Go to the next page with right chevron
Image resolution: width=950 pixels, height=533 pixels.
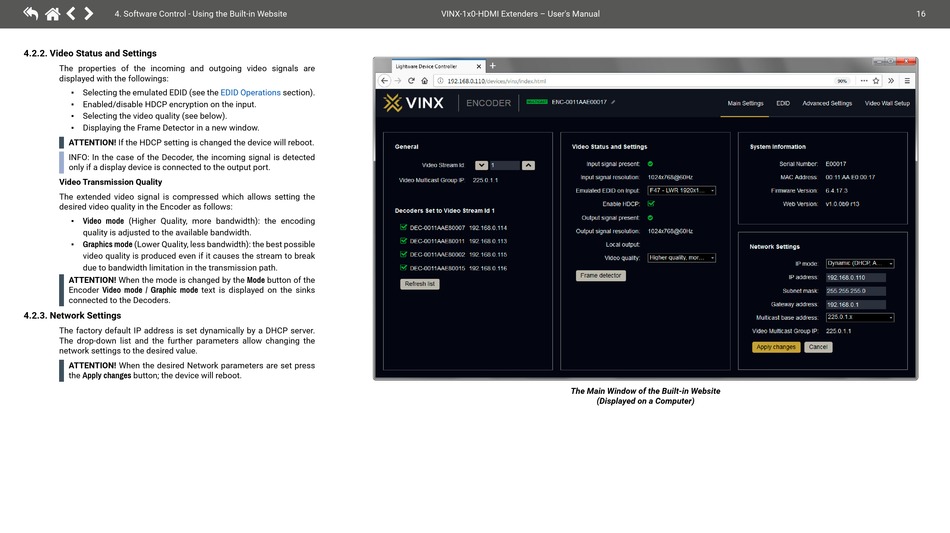coord(88,13)
